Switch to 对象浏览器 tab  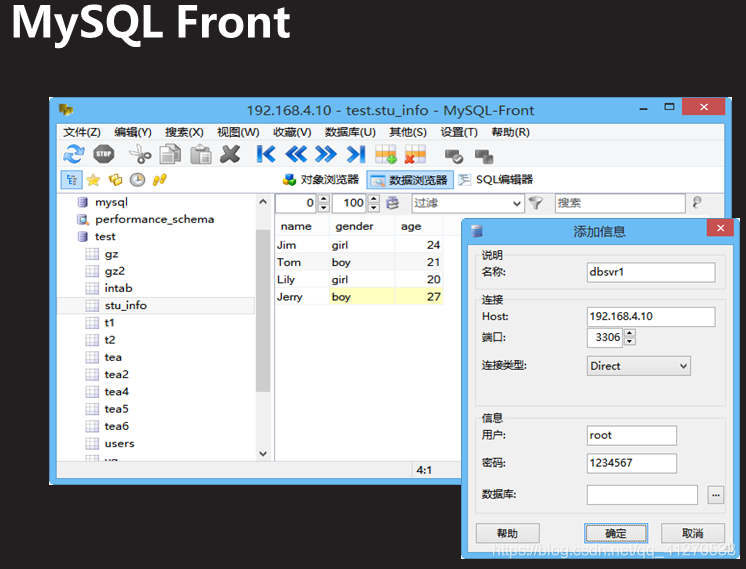(x=321, y=180)
